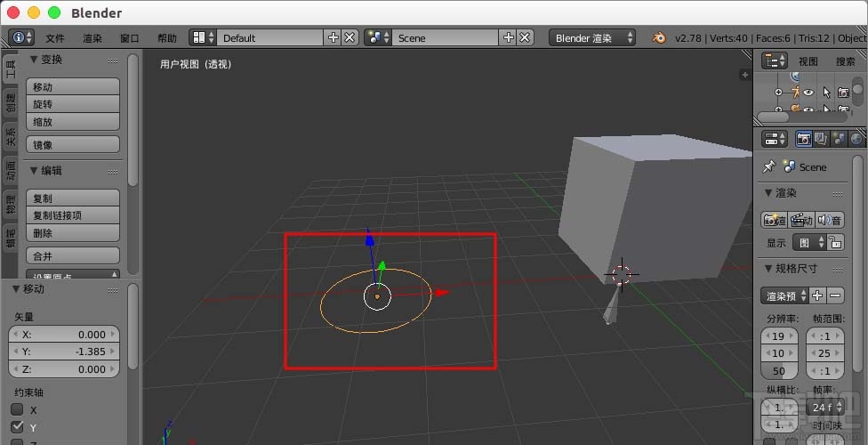Switch to the 关系 tool shelf tab
This screenshot has height=445, width=868.
coord(11,137)
